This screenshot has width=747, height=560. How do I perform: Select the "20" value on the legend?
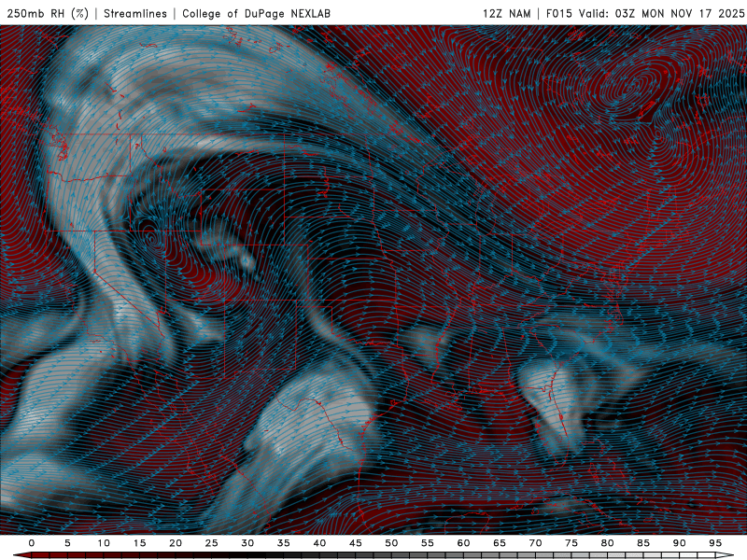[x=176, y=543]
